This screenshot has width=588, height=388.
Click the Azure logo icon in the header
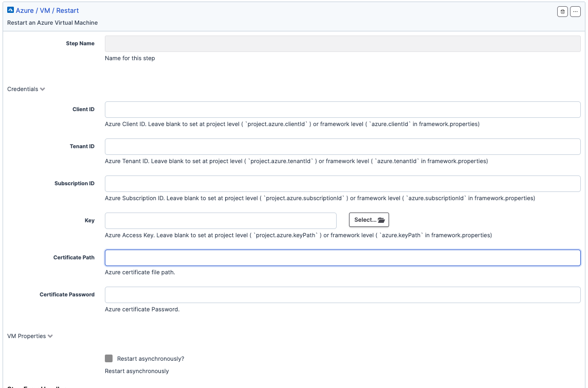click(x=10, y=10)
